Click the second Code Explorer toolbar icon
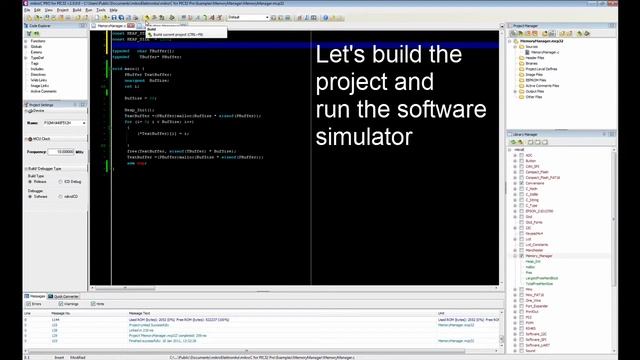Image resolution: width=640 pixels, height=360 pixels. pyautogui.click(x=36, y=33)
